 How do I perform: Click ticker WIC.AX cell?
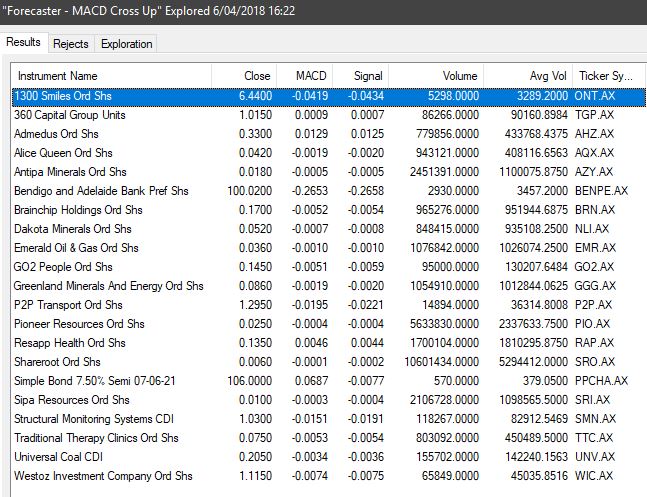(594, 476)
